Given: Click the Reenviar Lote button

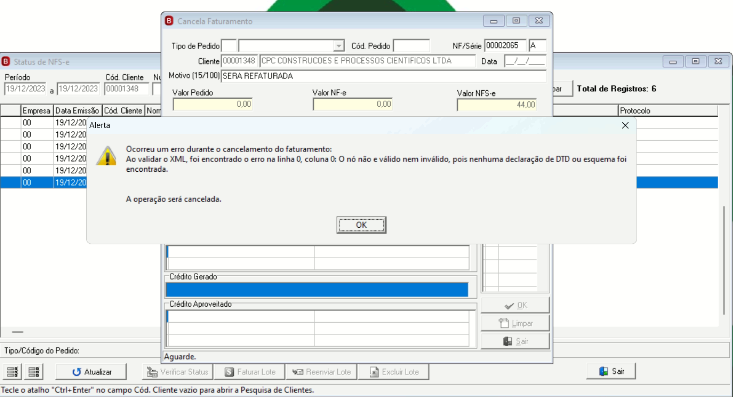Looking at the screenshot, I should pyautogui.click(x=322, y=372).
